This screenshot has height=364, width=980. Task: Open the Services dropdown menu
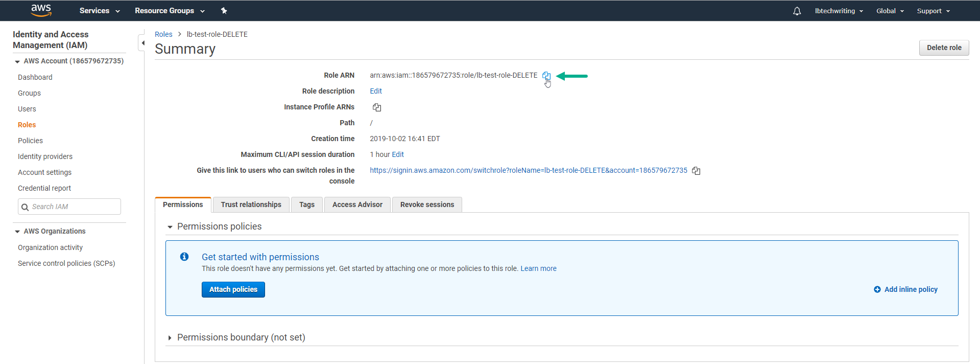(100, 11)
